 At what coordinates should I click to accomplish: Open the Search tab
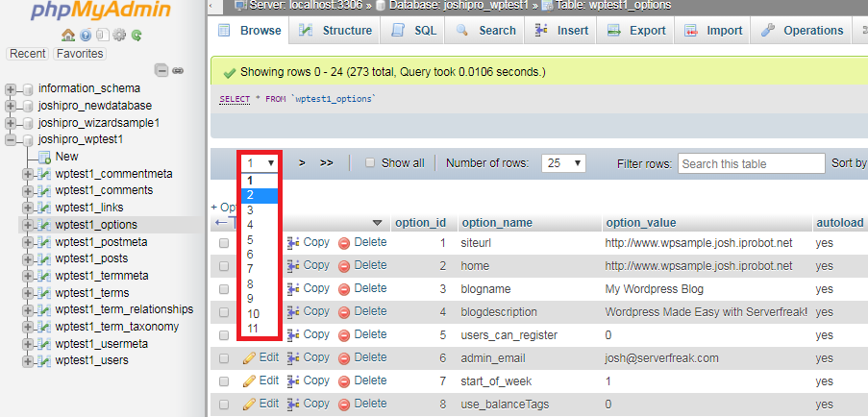click(486, 31)
